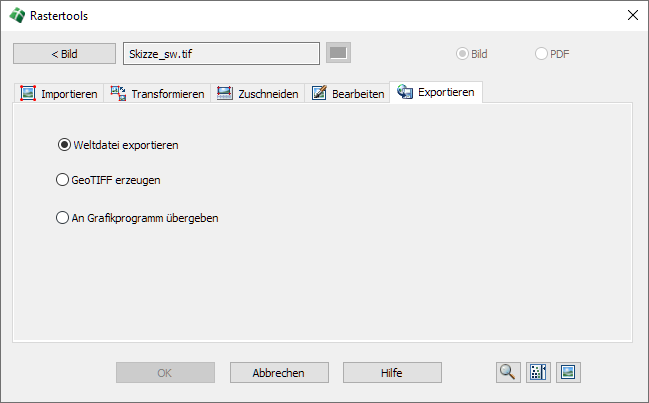Click the Abbrechen button
Viewport: 649px width, 403px height.
(x=278, y=372)
